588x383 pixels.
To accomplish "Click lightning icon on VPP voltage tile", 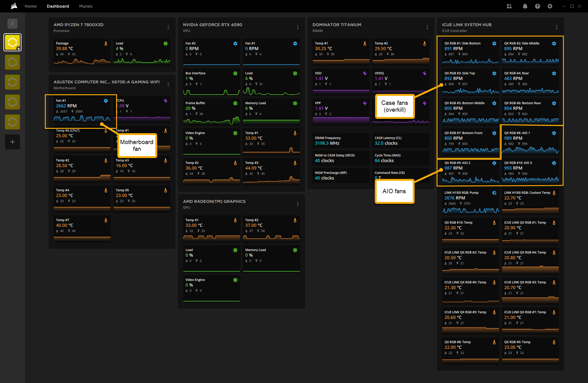I will [365, 103].
